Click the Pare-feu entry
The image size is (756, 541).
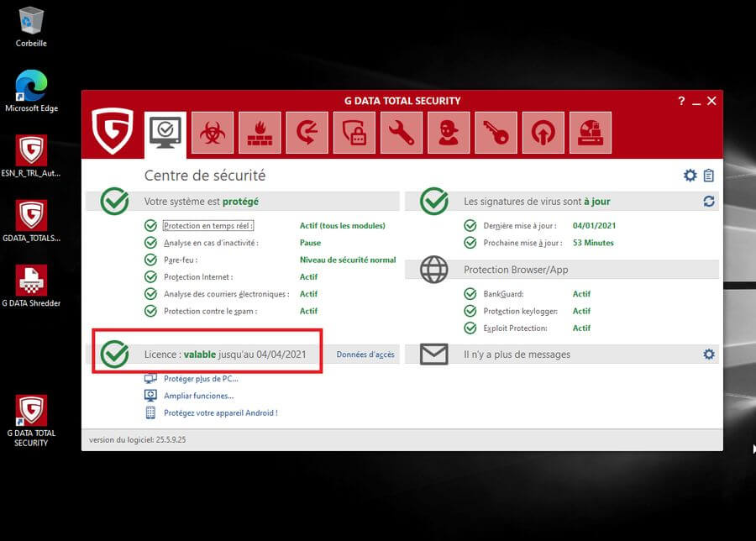click(x=181, y=260)
